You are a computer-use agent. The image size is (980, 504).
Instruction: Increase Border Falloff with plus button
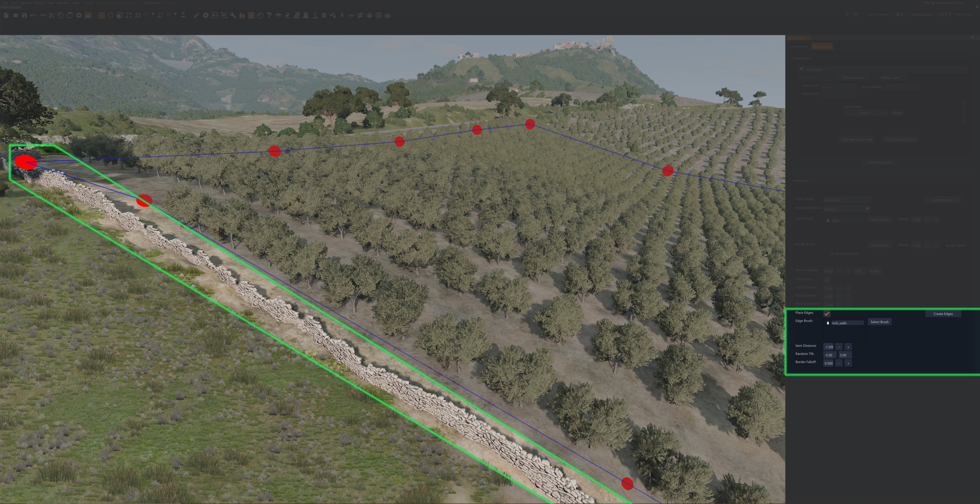click(848, 363)
